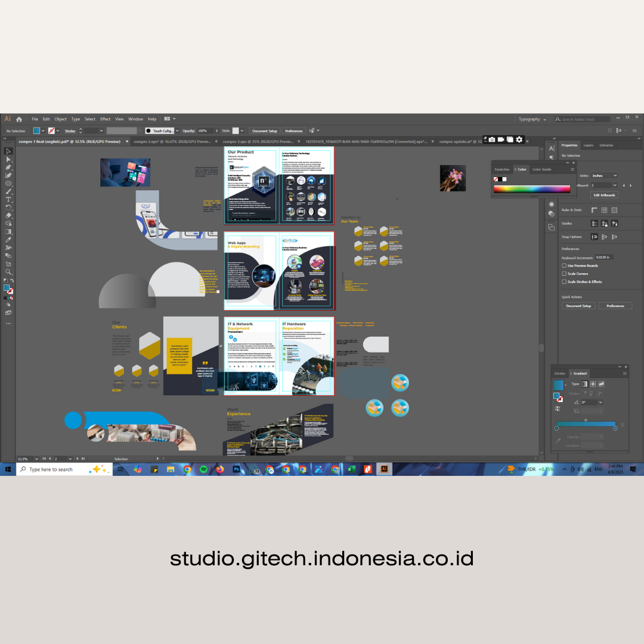Click the Edit Artboards button
The height and width of the screenshot is (644, 644).
[604, 195]
